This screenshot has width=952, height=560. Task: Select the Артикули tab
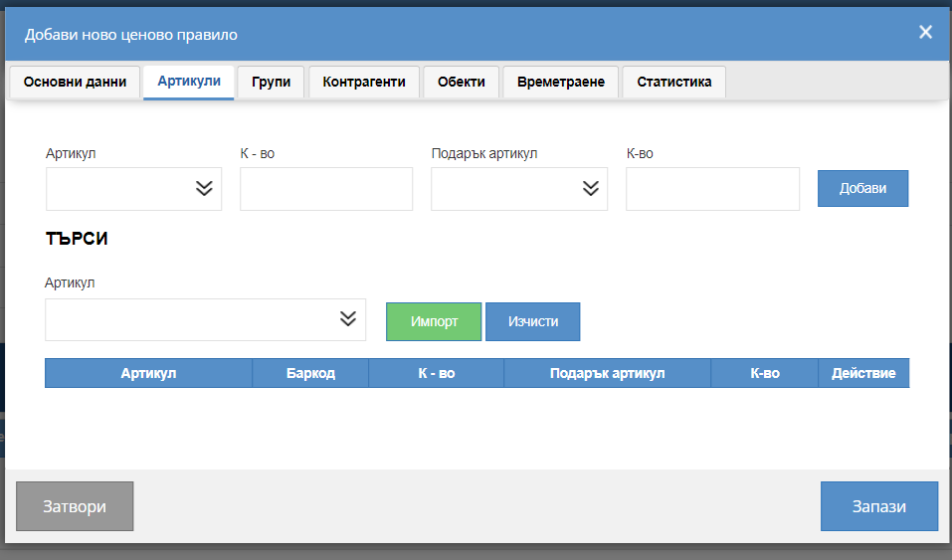pos(189,82)
